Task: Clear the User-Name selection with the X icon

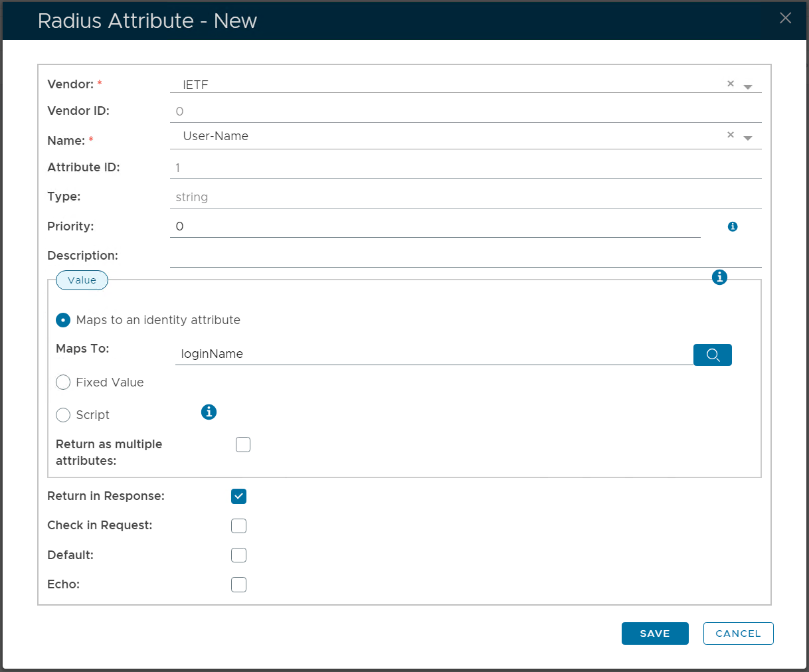Action: pyautogui.click(x=730, y=135)
